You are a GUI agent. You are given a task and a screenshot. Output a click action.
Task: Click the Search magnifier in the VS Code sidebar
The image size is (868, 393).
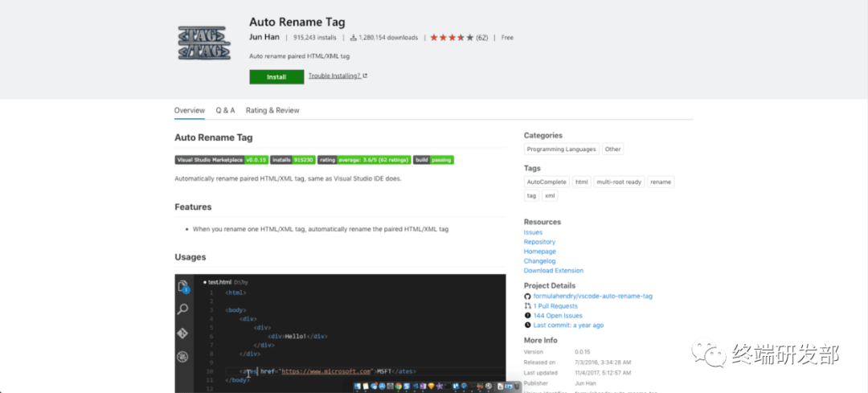pos(183,309)
